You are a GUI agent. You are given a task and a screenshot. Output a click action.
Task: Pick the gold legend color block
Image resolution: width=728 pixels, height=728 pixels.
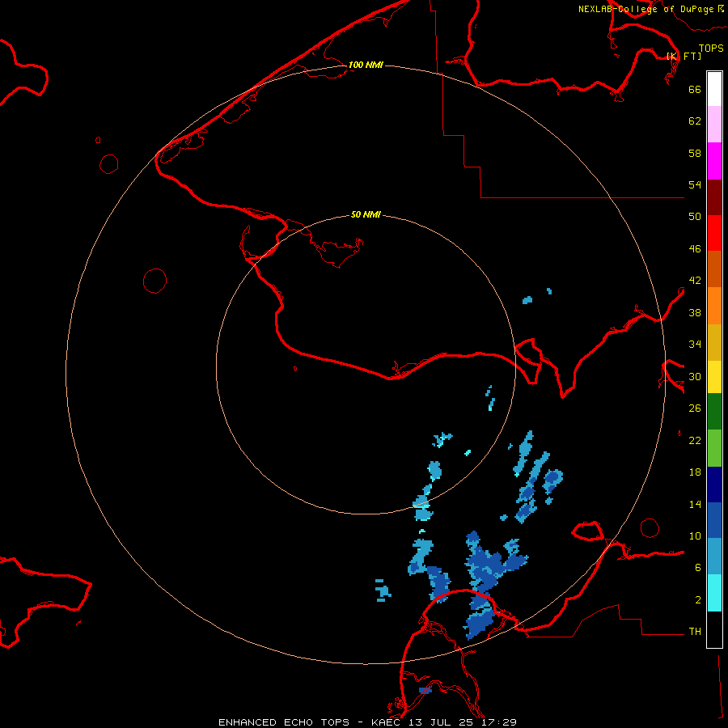coord(714,342)
